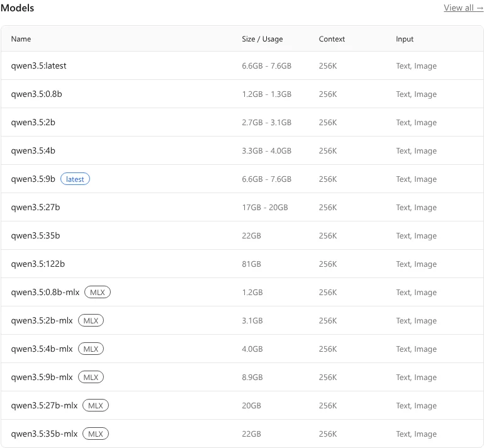Viewport: 484px width, 448px height.
Task: Open the qwen3.5:27b model row
Action: tap(242, 207)
